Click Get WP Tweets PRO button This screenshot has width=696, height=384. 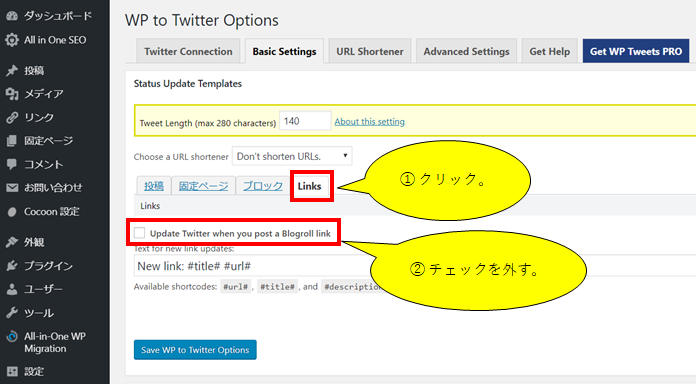[636, 51]
